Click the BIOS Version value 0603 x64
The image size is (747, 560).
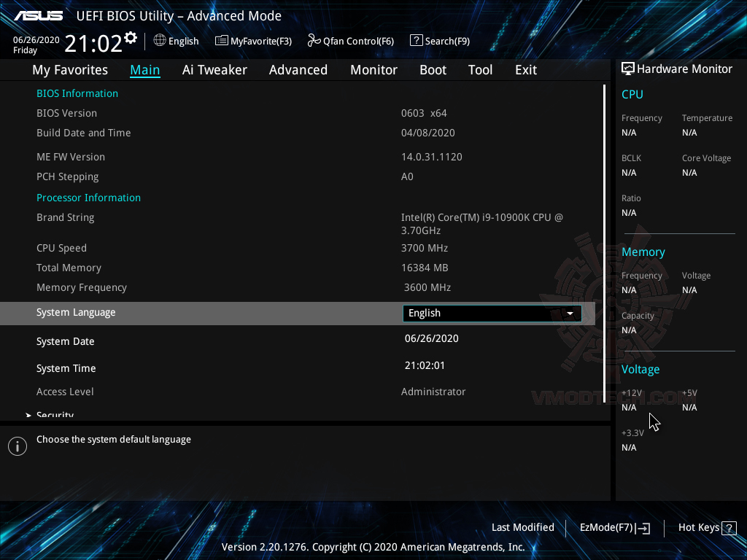pos(424,113)
